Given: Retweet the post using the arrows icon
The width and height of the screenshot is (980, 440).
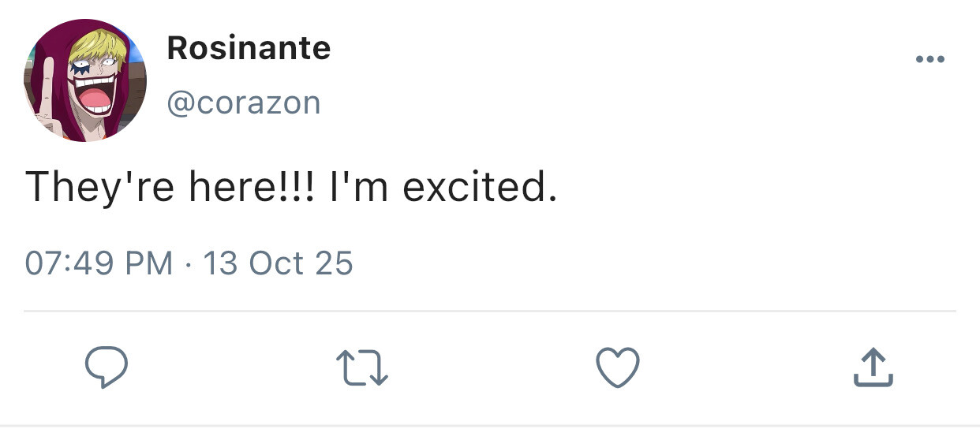Looking at the screenshot, I should [x=362, y=368].
